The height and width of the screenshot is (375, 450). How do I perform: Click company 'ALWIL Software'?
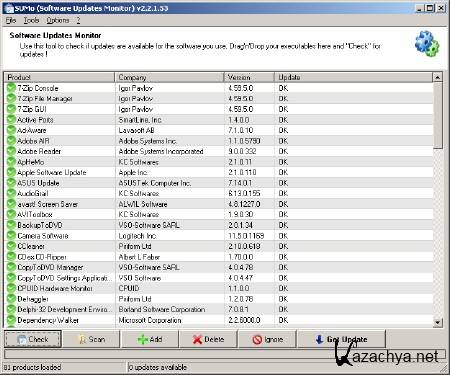143,204
